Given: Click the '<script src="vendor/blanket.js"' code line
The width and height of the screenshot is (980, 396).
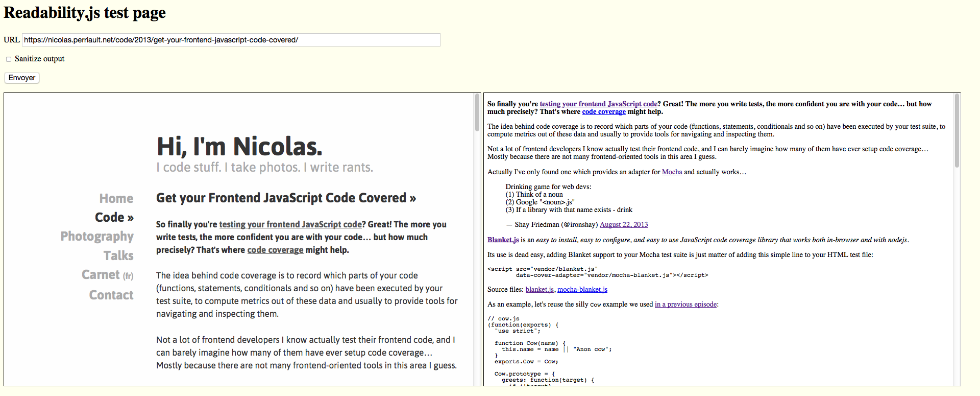Looking at the screenshot, I should (x=543, y=269).
